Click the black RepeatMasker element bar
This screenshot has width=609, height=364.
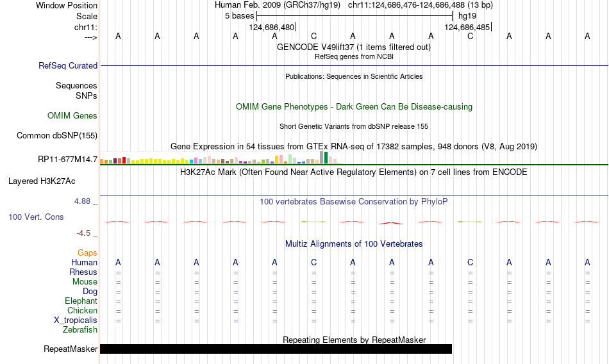pos(276,349)
